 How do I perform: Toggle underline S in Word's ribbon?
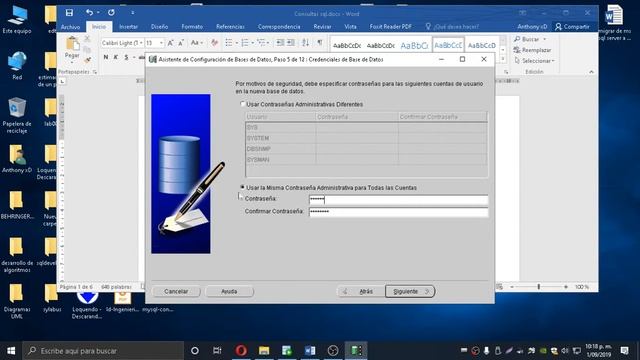pos(126,57)
